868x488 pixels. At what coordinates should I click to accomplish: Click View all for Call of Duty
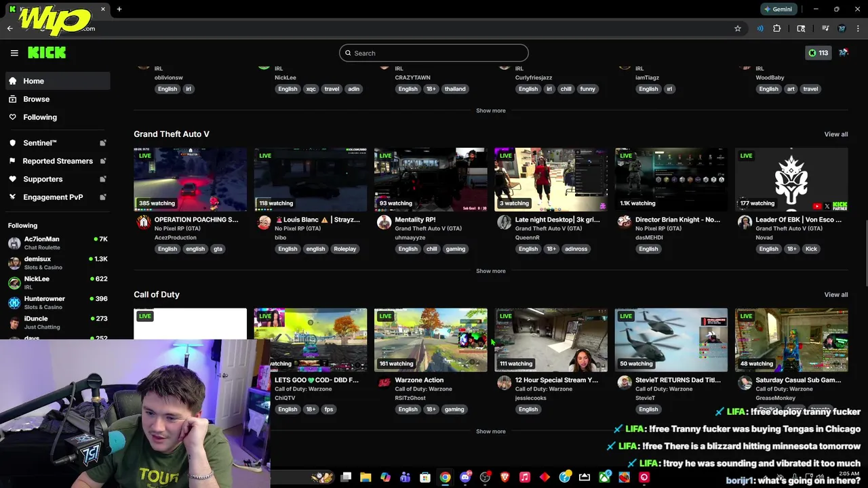pos(835,294)
